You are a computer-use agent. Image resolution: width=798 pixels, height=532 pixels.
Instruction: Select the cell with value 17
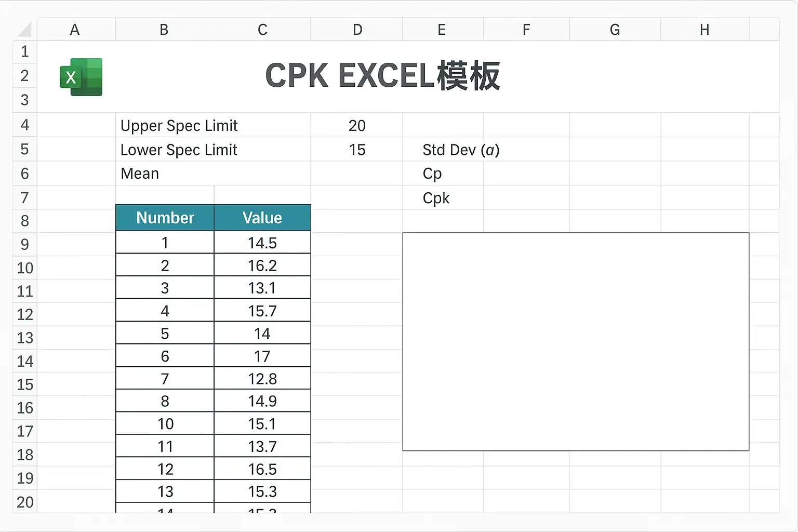[x=262, y=356]
